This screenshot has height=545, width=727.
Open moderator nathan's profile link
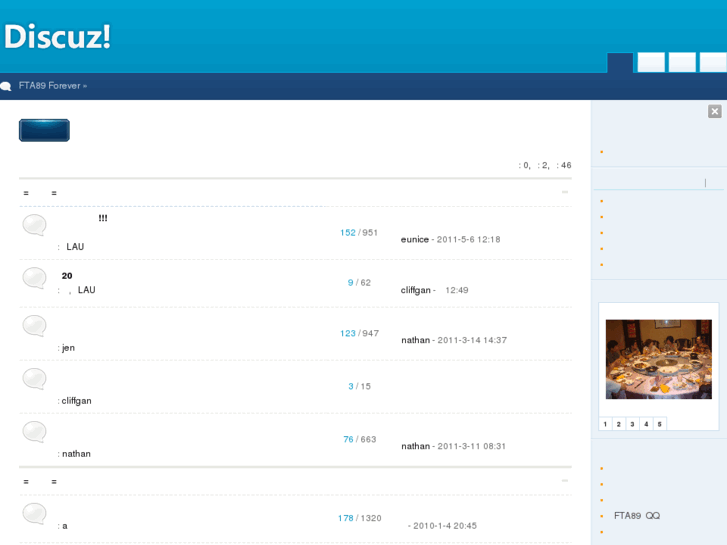77,454
